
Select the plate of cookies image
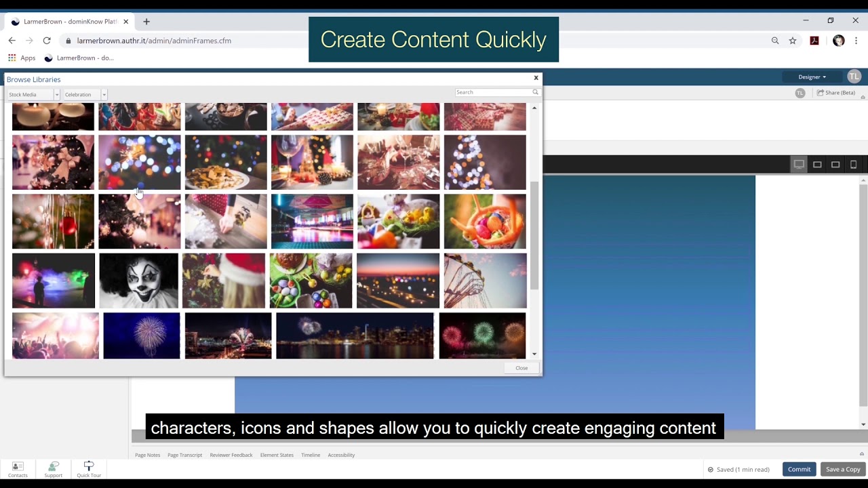pyautogui.click(x=226, y=162)
